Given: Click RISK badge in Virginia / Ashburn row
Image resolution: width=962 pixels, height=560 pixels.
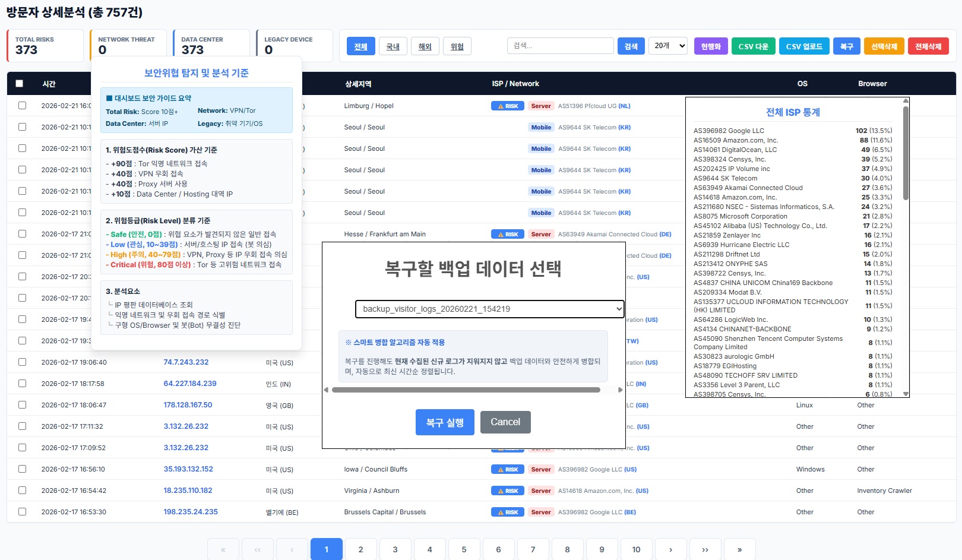Looking at the screenshot, I should pos(508,491).
